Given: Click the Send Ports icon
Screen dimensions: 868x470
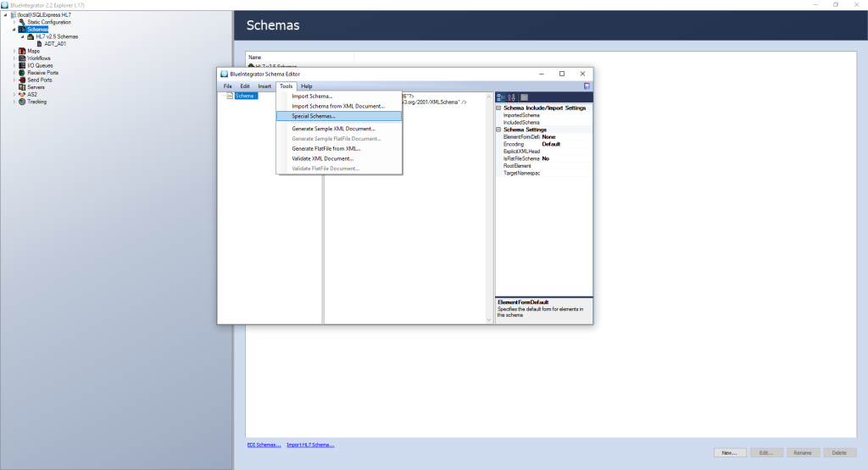Looking at the screenshot, I should pos(22,80).
